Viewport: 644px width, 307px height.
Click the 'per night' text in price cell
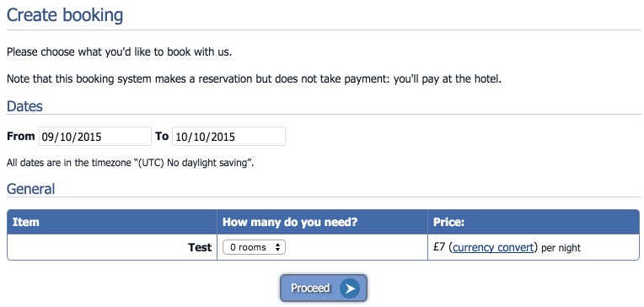click(561, 248)
